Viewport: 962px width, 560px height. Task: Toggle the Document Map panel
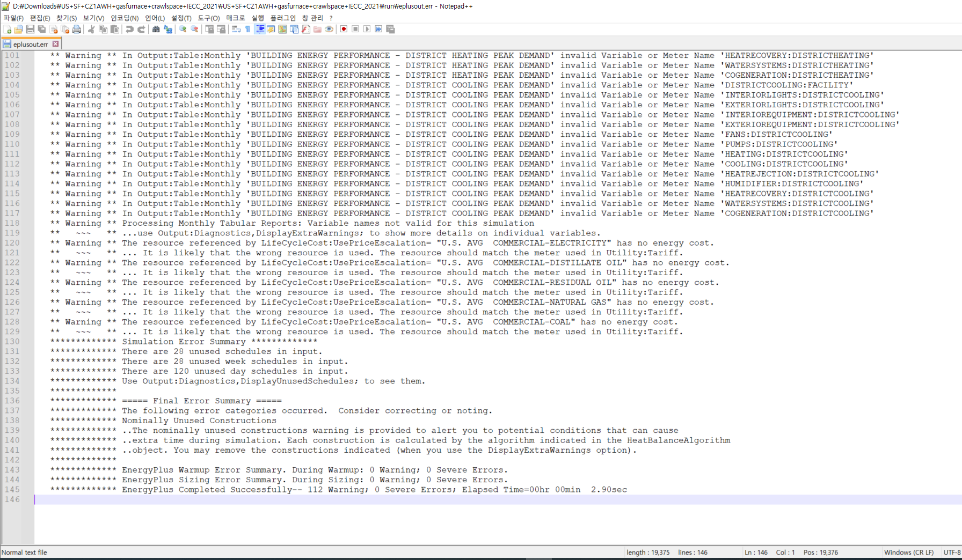282,29
